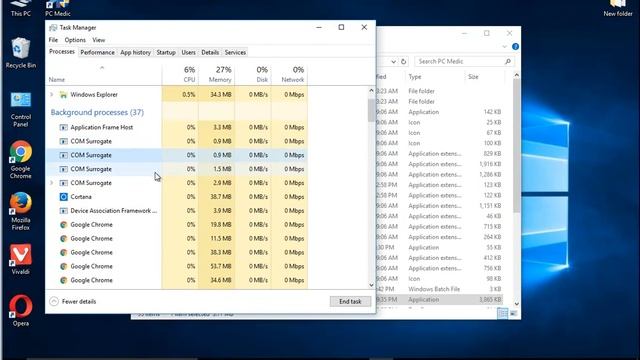Select the Device Association Framework process
This screenshot has height=360, width=640.
click(177, 211)
